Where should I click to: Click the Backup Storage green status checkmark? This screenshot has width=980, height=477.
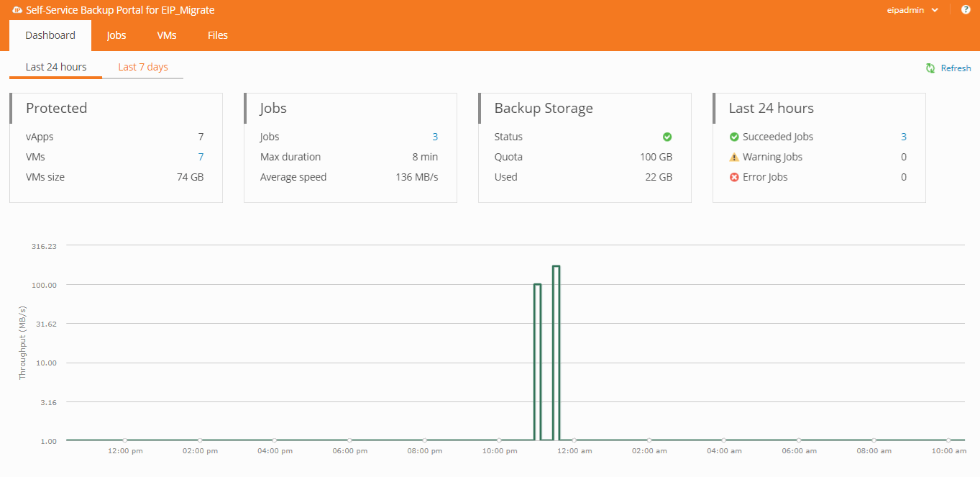click(667, 137)
